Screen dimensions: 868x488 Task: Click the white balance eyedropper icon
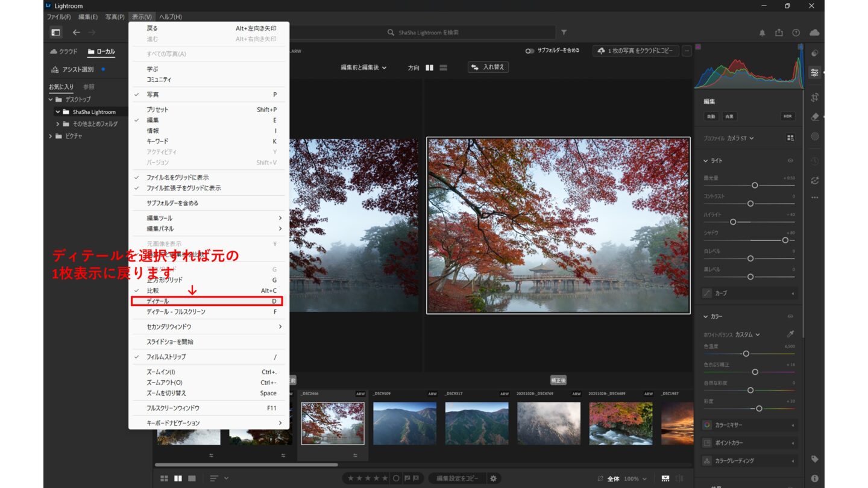[790, 334]
